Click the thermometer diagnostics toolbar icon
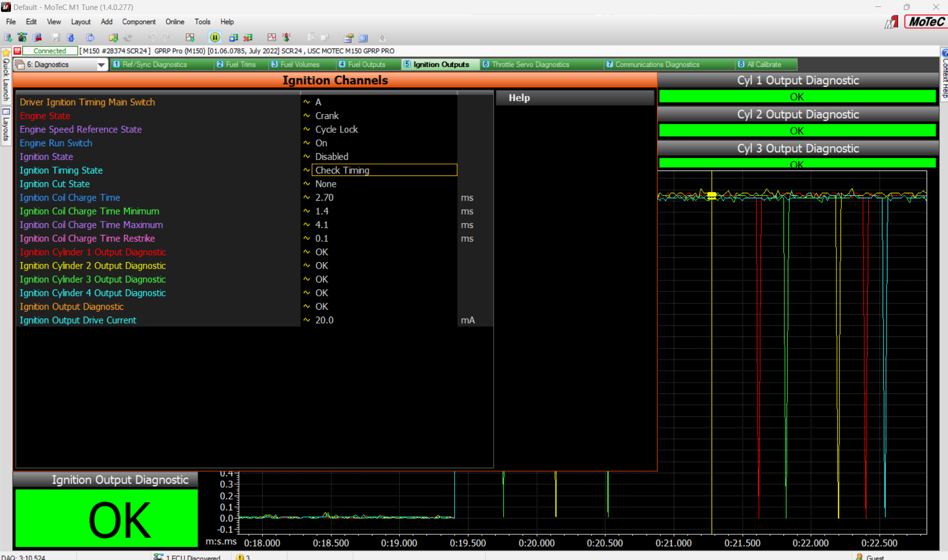The height and width of the screenshot is (560, 948). tap(286, 37)
